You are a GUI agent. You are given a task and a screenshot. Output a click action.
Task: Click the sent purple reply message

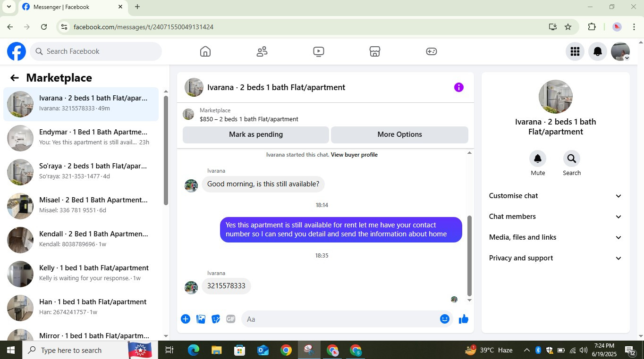point(341,230)
